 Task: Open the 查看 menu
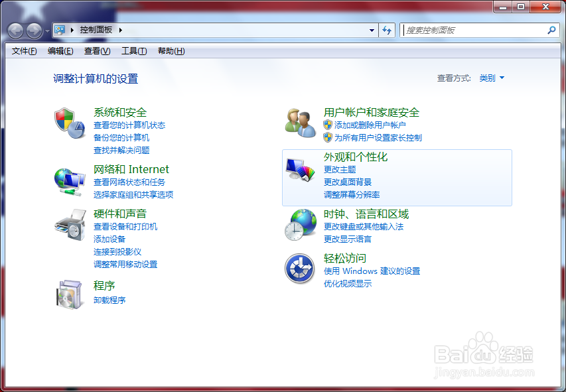pos(96,50)
